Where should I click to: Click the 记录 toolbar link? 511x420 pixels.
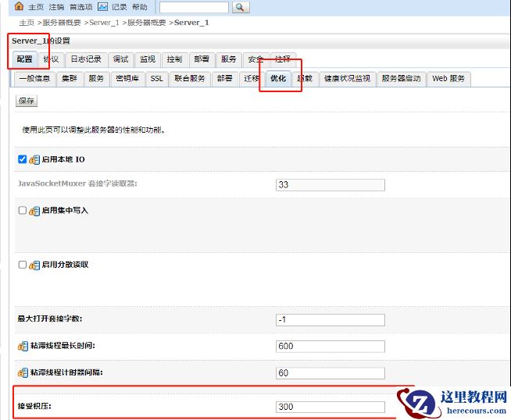[x=120, y=7]
